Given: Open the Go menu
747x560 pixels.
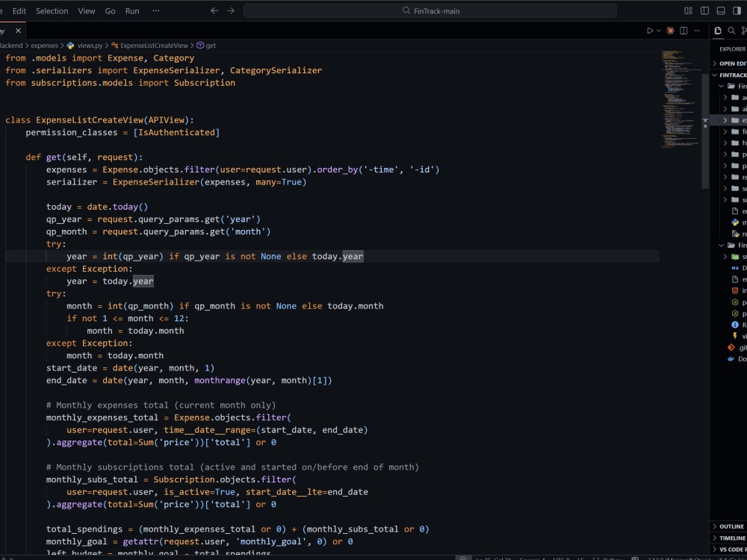Looking at the screenshot, I should tap(110, 10).
